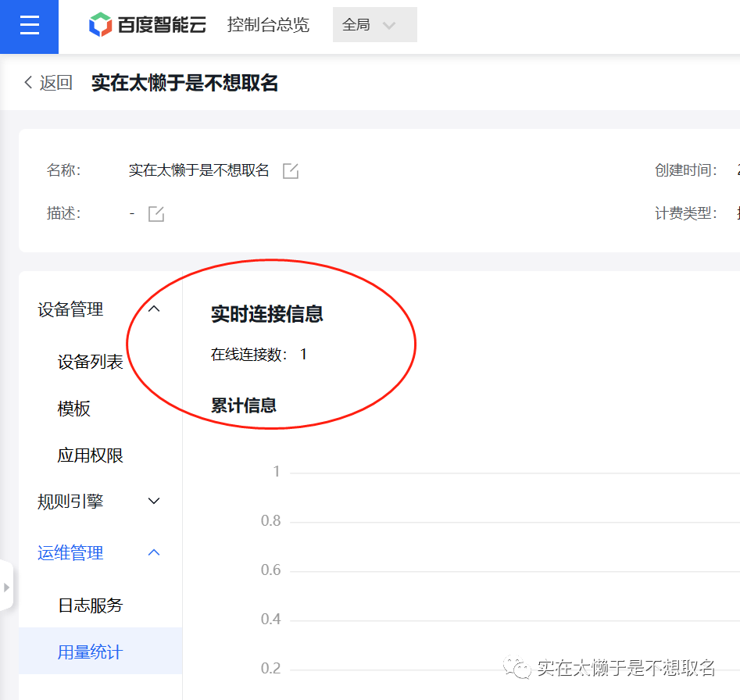Collapse 运维管理 using its blue chevron
Screen dimensions: 740x700
coord(154,553)
